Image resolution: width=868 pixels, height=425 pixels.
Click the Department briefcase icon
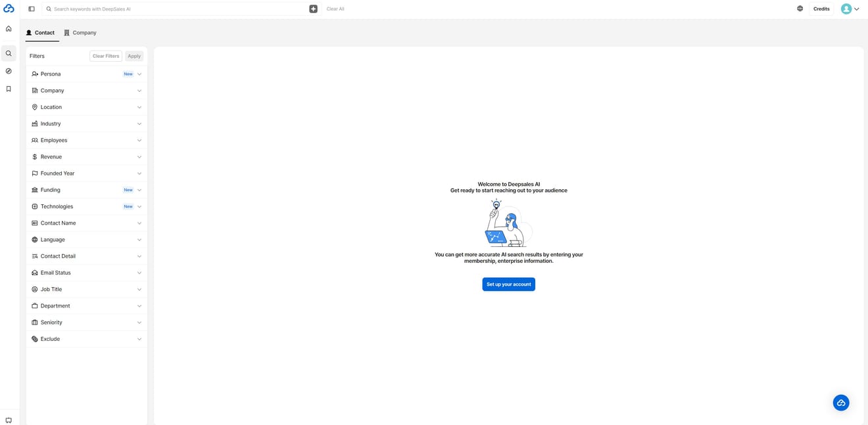point(35,306)
